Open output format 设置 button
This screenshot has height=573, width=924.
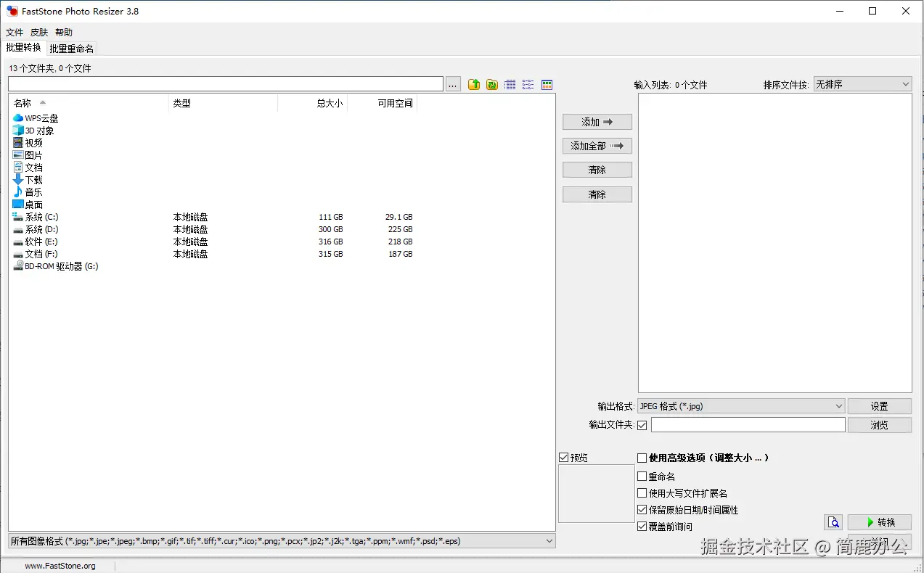[880, 406]
